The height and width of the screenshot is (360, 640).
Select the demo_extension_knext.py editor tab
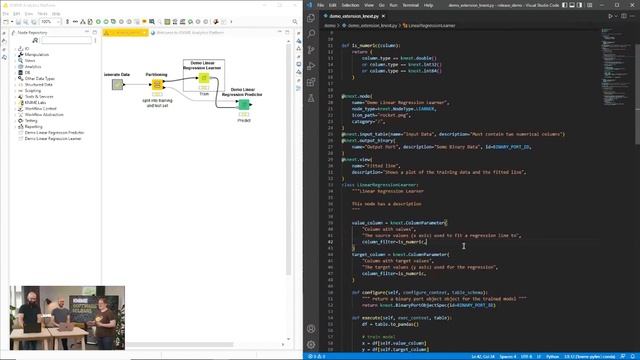click(x=354, y=16)
